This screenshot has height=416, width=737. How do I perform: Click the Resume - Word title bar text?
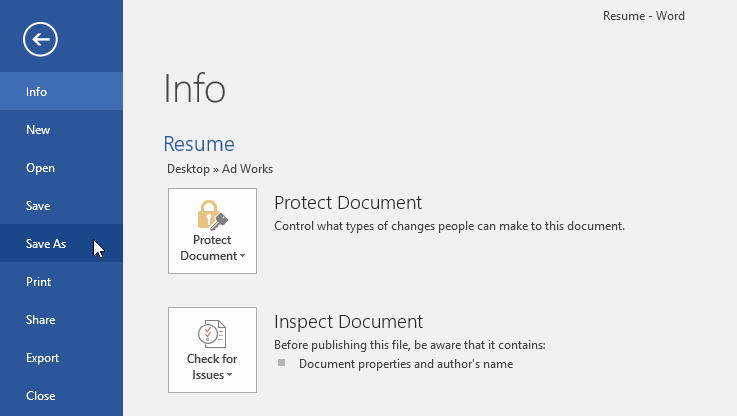[643, 16]
